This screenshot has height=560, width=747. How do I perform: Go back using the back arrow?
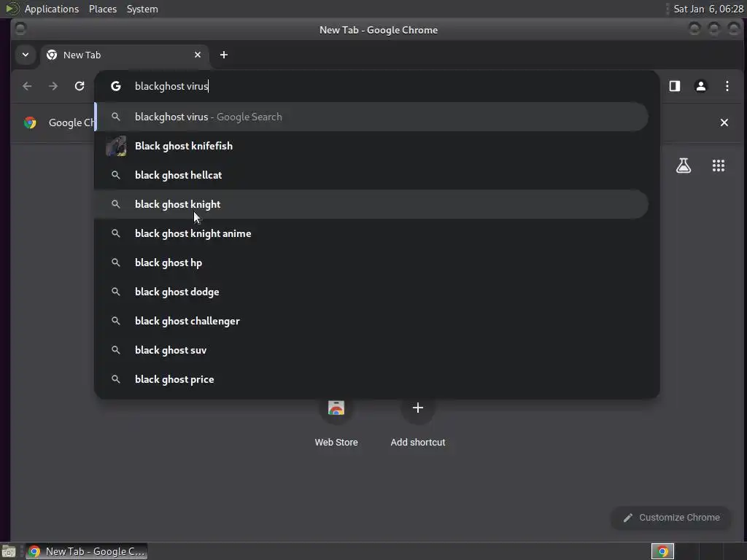point(27,86)
